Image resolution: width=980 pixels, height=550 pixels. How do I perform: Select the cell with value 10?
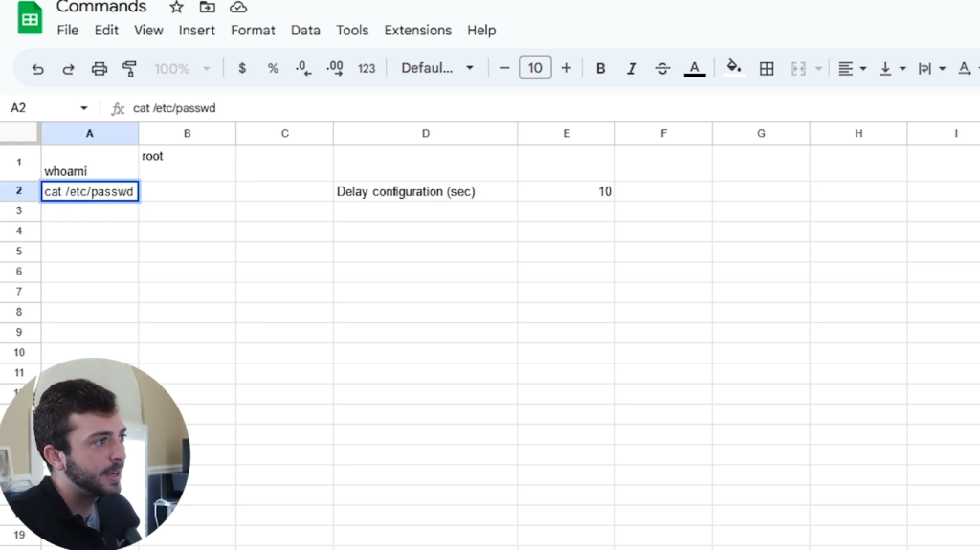[567, 191]
